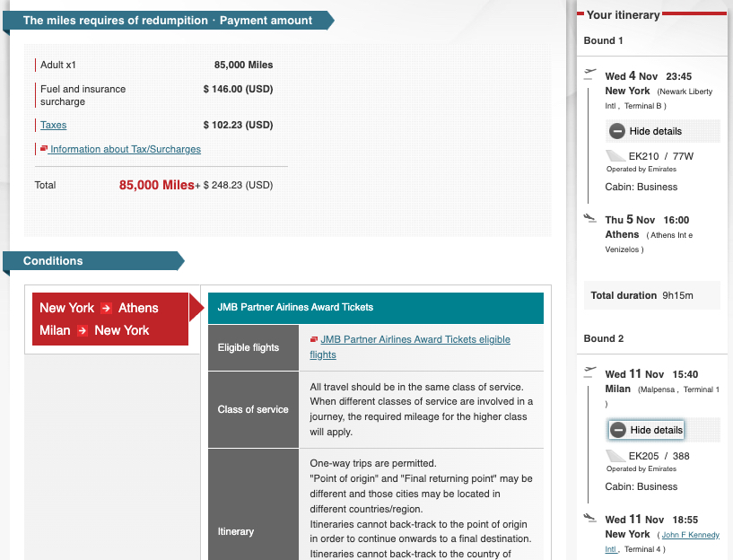Toggle the minus icon on Bound 2 details
Viewport: 733px width, 560px height.
click(616, 430)
